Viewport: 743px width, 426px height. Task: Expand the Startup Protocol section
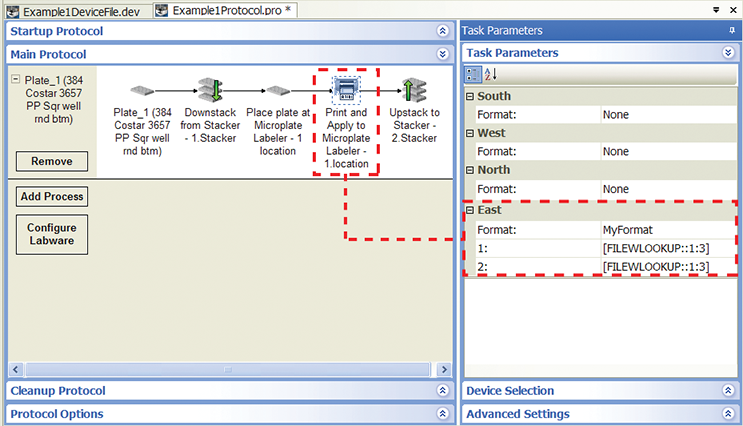coord(443,32)
